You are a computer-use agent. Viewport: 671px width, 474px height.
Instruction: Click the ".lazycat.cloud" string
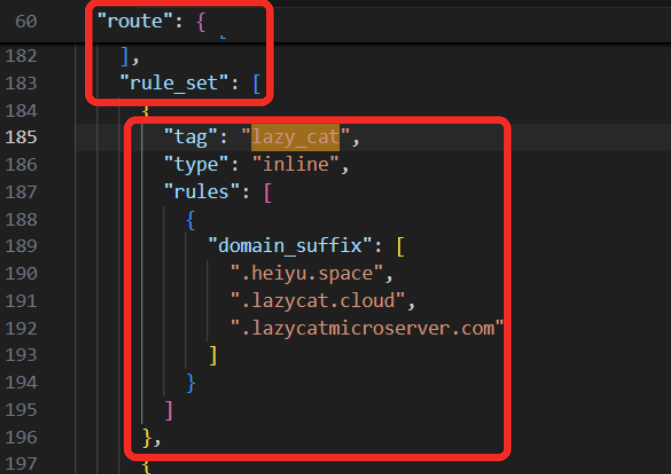click(318, 301)
